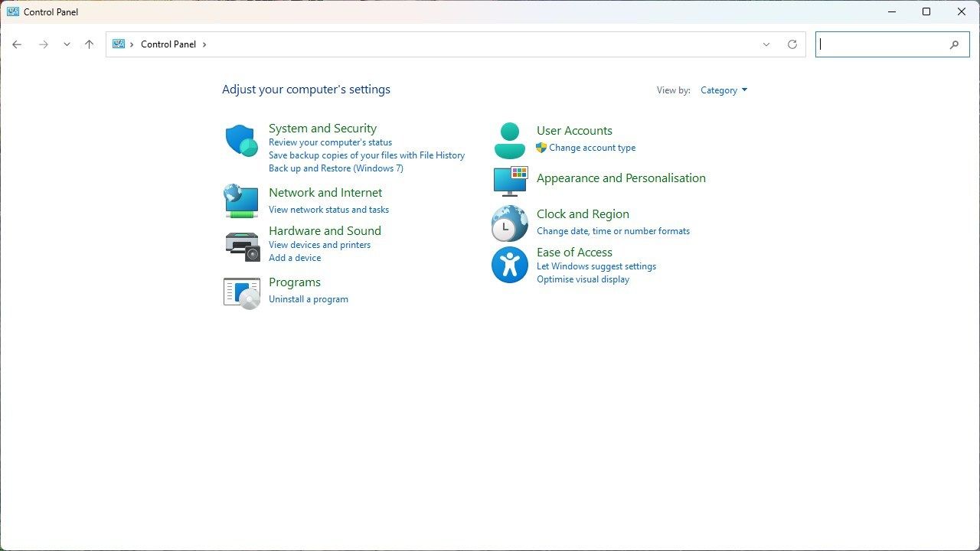Open Appearance and Personalisation link
Screen dimensions: 980x551
[621, 178]
